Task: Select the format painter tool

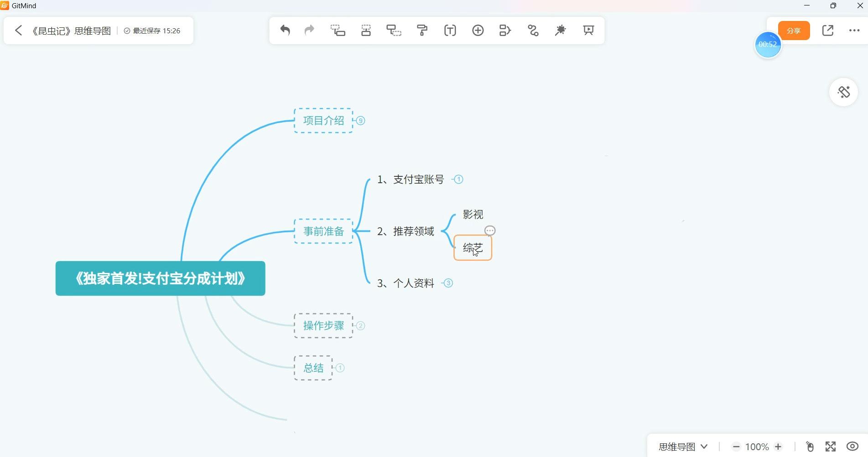Action: pos(422,30)
